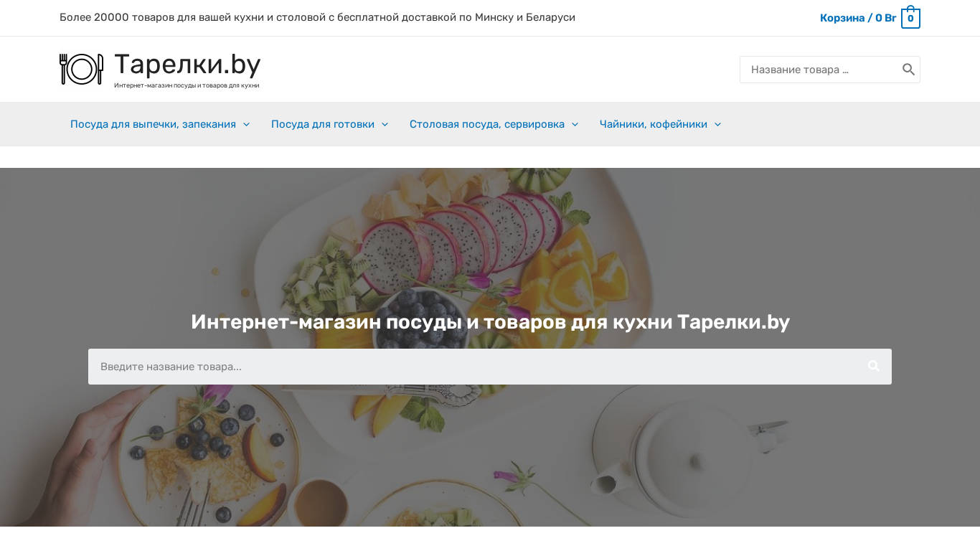The height and width of the screenshot is (551, 980).
Task: Click the Интернет-магазин посуды tagline under the logo
Action: click(187, 85)
